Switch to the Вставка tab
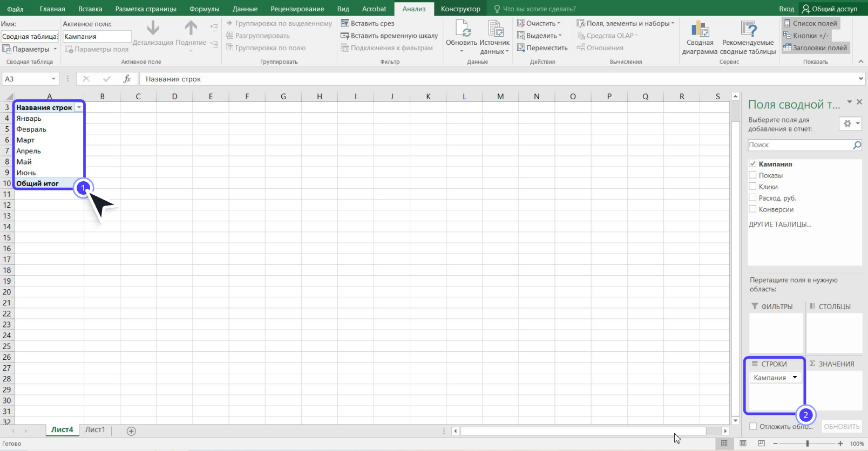 [90, 9]
